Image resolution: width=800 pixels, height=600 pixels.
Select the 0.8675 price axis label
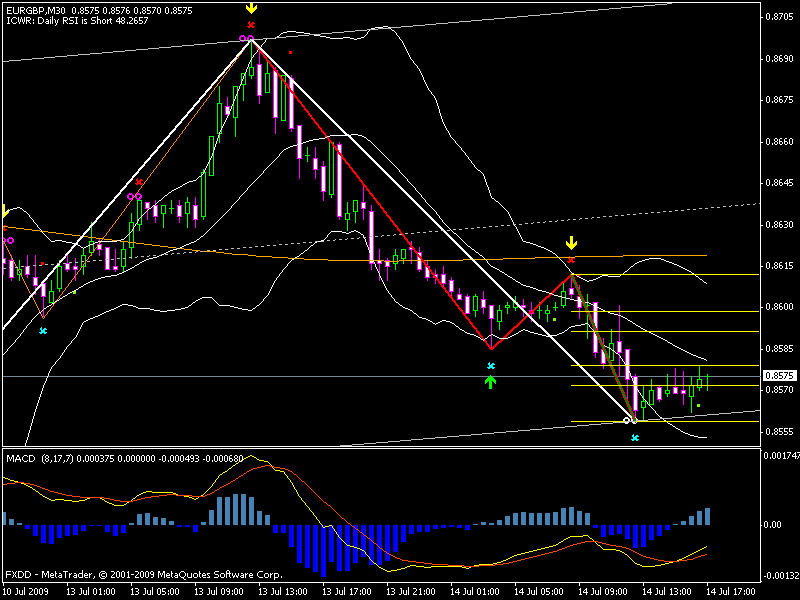(780, 100)
